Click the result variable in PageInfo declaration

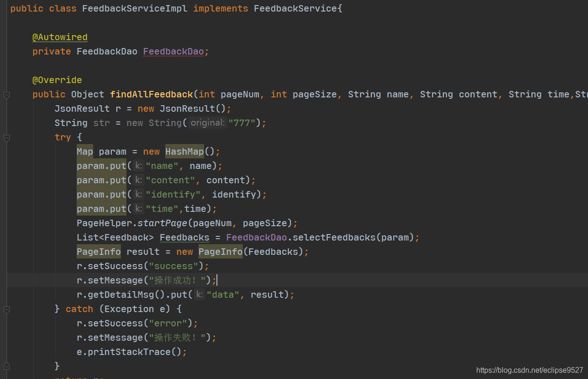[143, 252]
